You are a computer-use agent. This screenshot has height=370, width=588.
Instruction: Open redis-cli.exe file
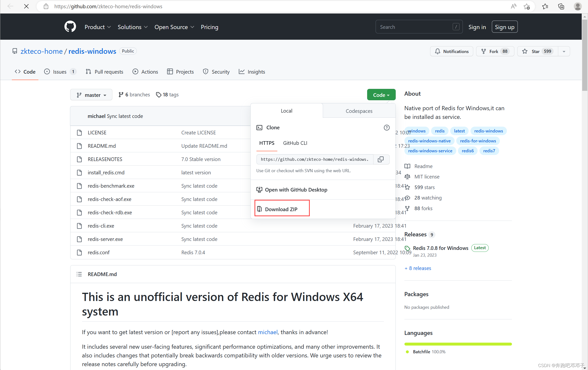[101, 226]
